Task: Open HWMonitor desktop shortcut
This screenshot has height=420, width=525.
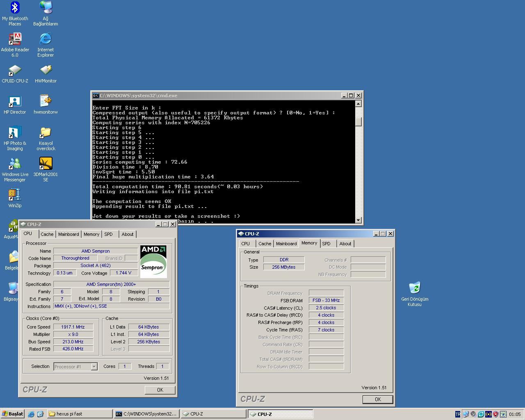Action: coord(46,74)
